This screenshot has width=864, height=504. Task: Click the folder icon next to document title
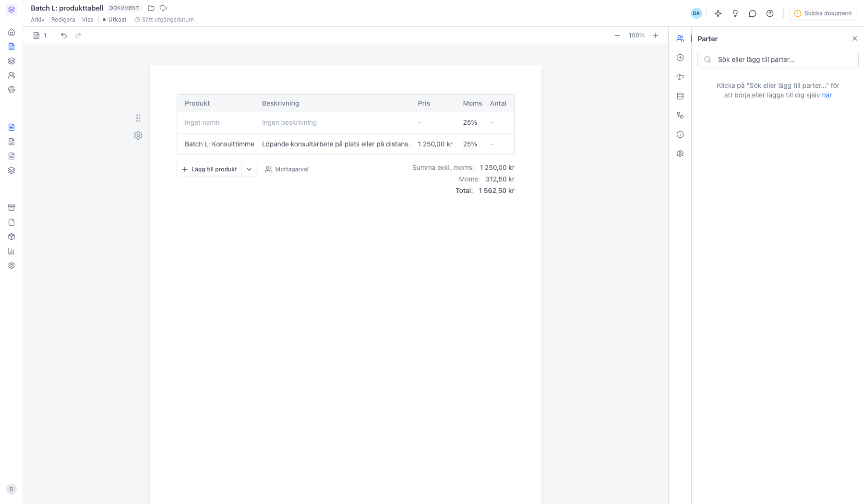(151, 8)
